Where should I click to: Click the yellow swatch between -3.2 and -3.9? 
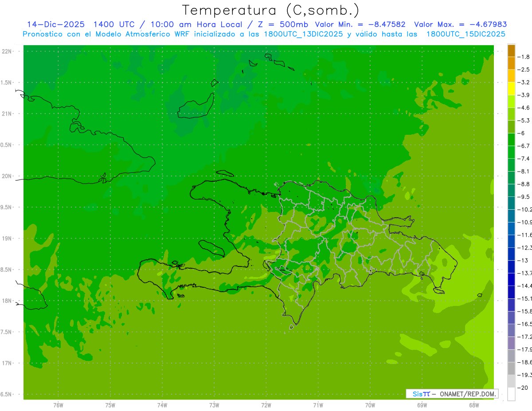[511, 89]
